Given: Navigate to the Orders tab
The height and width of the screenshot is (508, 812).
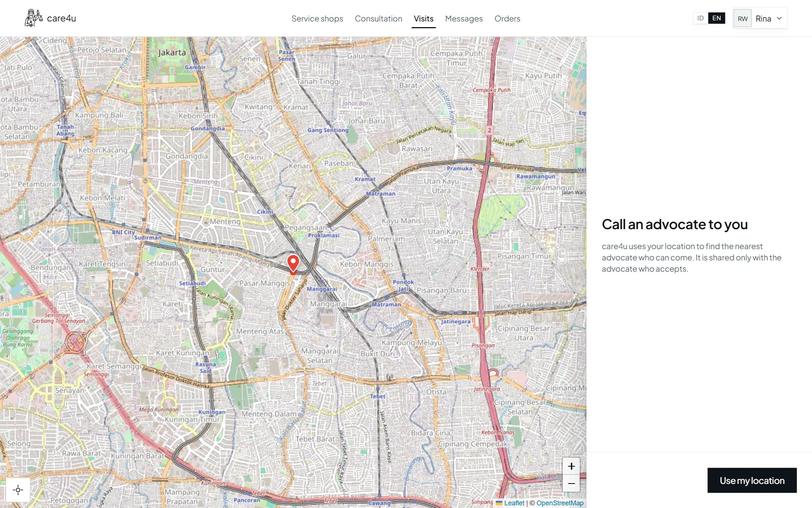Looking at the screenshot, I should (507, 18).
